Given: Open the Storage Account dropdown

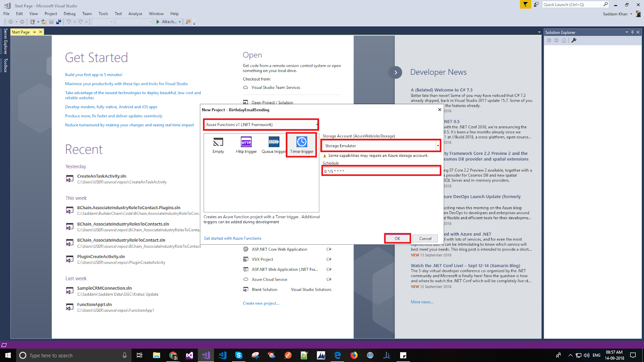Looking at the screenshot, I should click(x=438, y=145).
